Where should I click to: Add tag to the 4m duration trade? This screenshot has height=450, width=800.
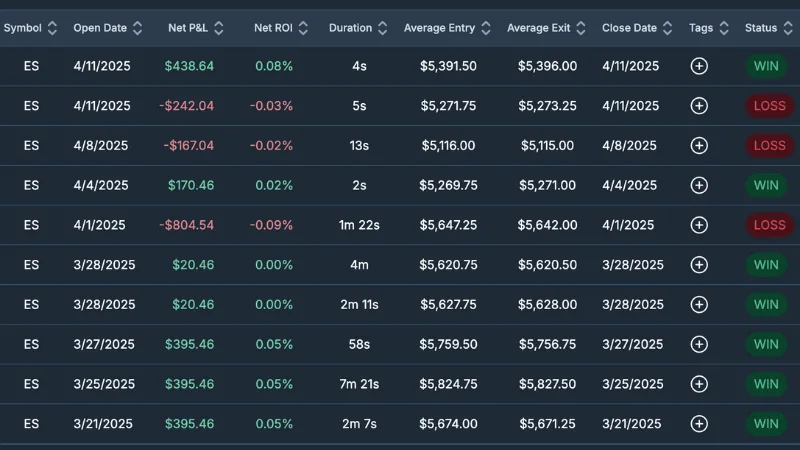(699, 265)
